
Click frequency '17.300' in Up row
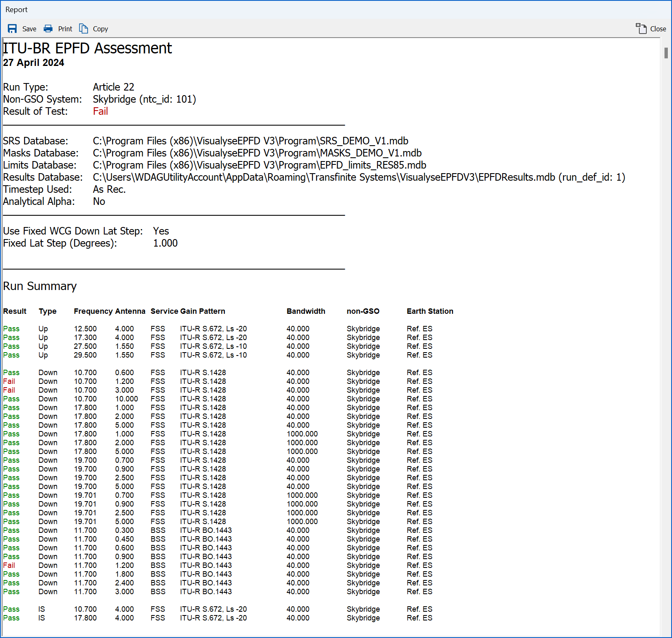pos(86,338)
